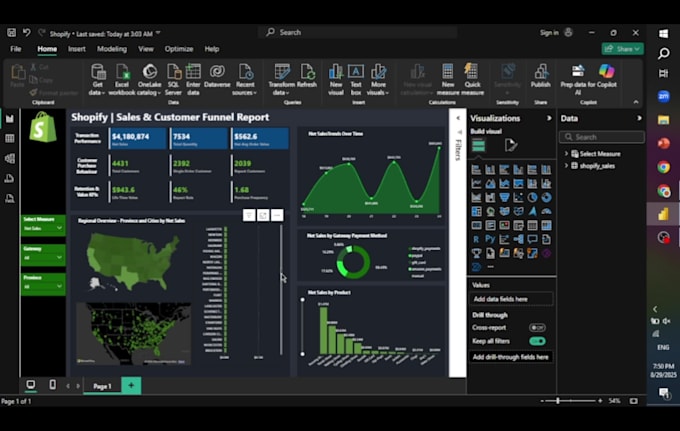Open focus mode on regional visual
680x431 pixels.
click(x=263, y=215)
